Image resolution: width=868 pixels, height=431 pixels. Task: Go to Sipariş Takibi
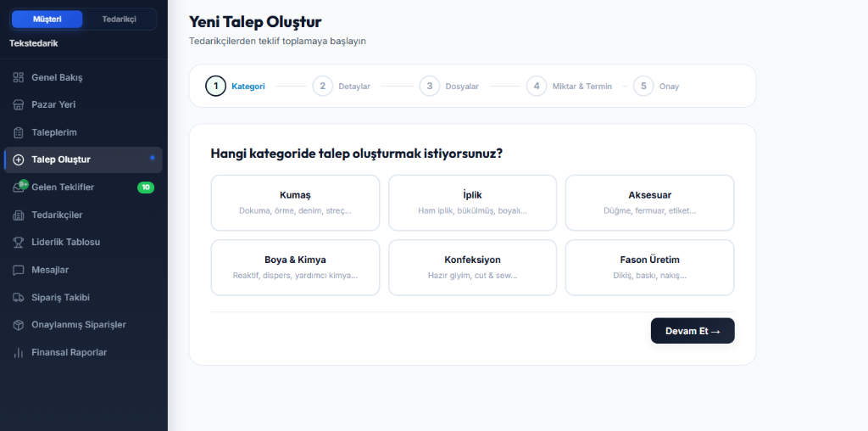pos(83,298)
